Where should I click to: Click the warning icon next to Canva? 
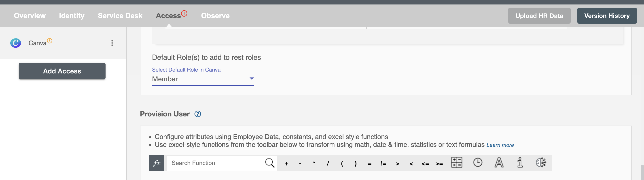pos(50,41)
